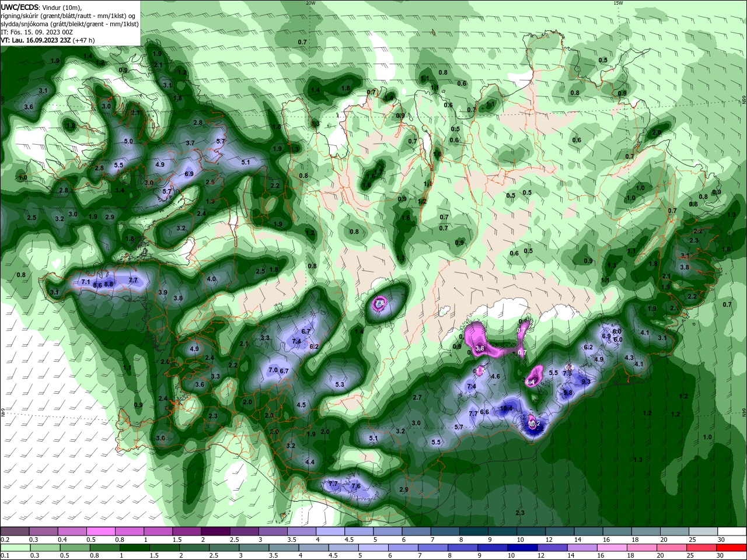Image resolution: width=747 pixels, height=560 pixels.
Task: Click the 15W longitude label
Action: pyautogui.click(x=619, y=3)
